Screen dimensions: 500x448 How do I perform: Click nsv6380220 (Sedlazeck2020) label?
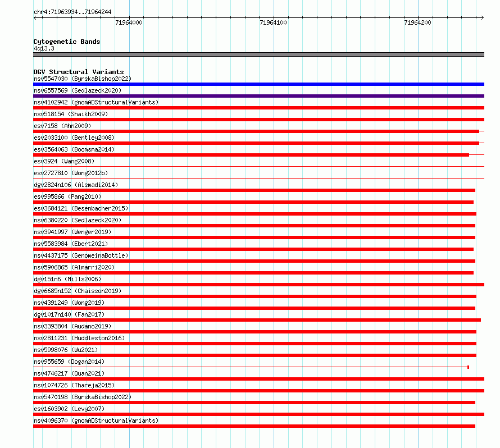pyautogui.click(x=78, y=220)
